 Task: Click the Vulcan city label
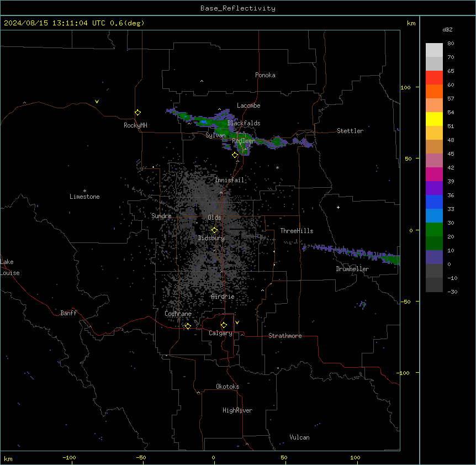pyautogui.click(x=299, y=437)
